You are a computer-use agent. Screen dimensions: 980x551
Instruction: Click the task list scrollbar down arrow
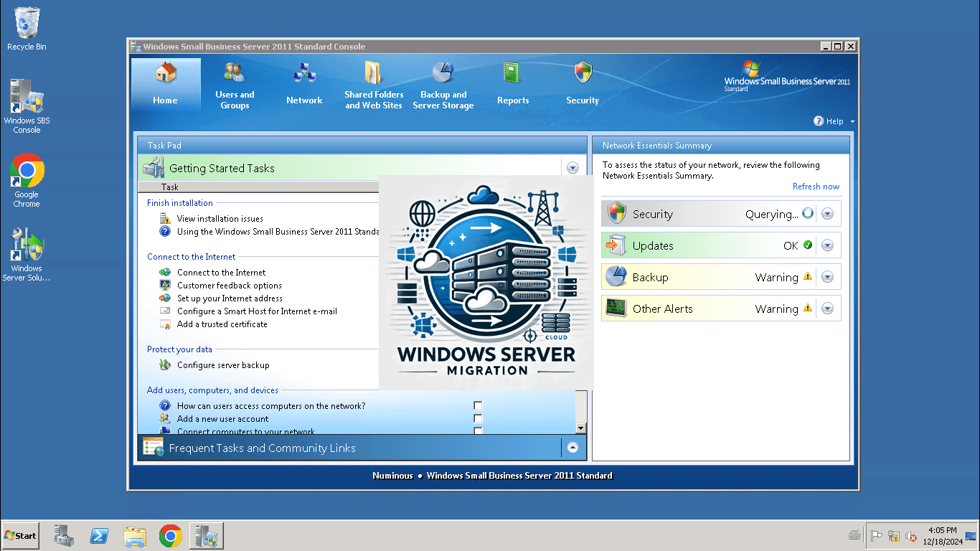[581, 428]
